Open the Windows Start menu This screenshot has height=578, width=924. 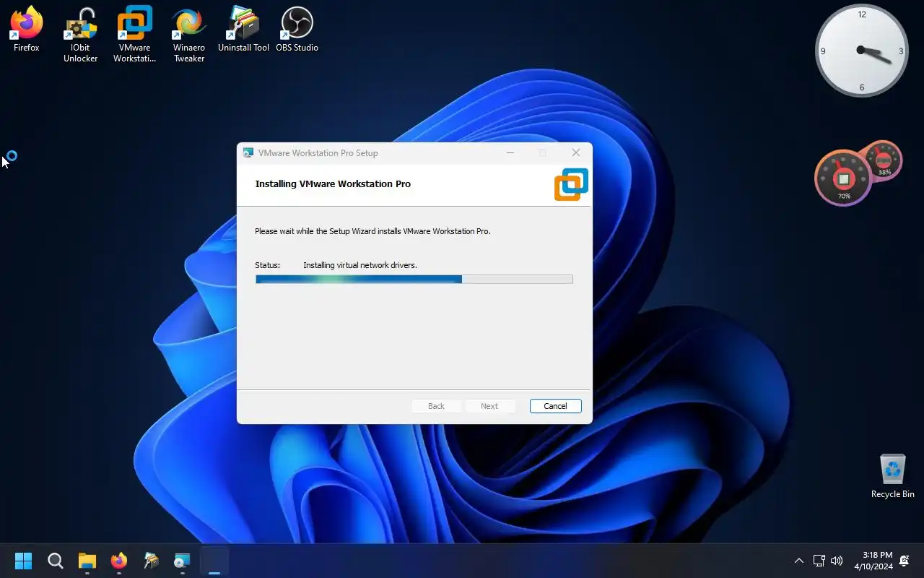point(23,561)
